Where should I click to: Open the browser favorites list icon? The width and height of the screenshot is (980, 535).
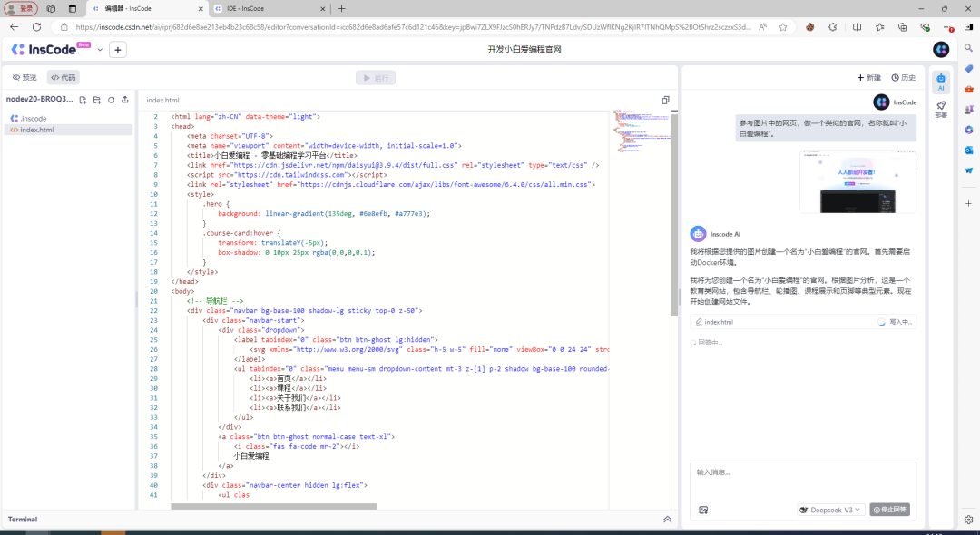(880, 27)
